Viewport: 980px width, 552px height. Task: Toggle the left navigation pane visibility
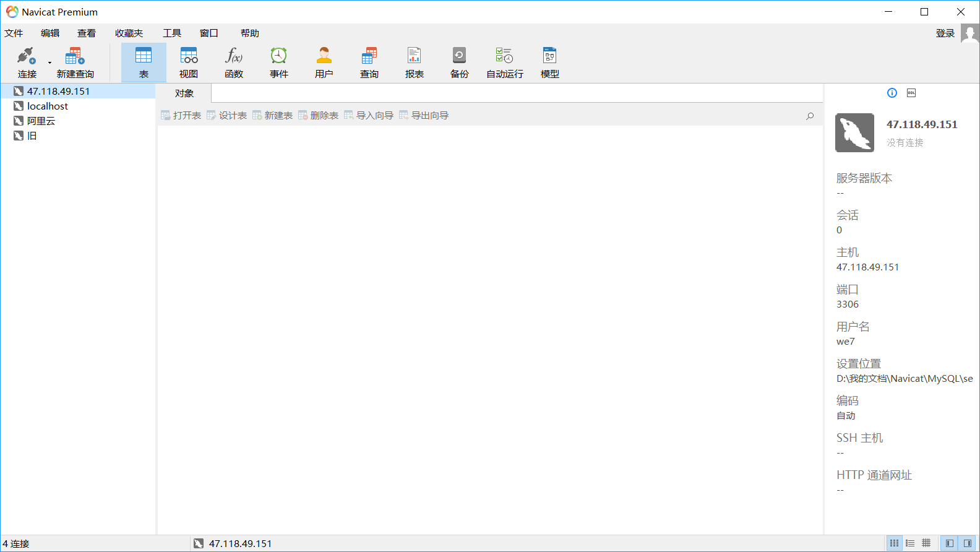point(949,543)
